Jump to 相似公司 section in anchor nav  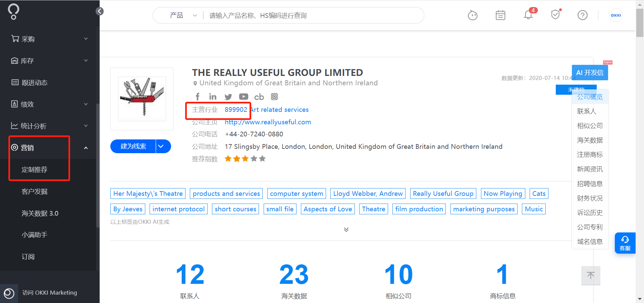[x=590, y=126]
